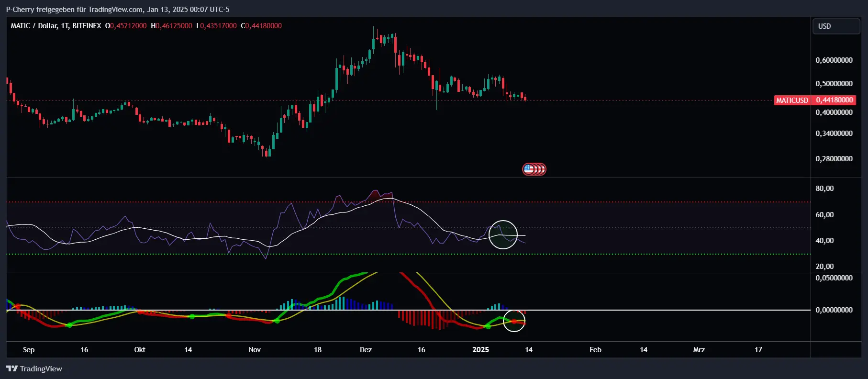The height and width of the screenshot is (379, 868).
Task: Click the MATICUSD red price label tag
Action: [792, 100]
